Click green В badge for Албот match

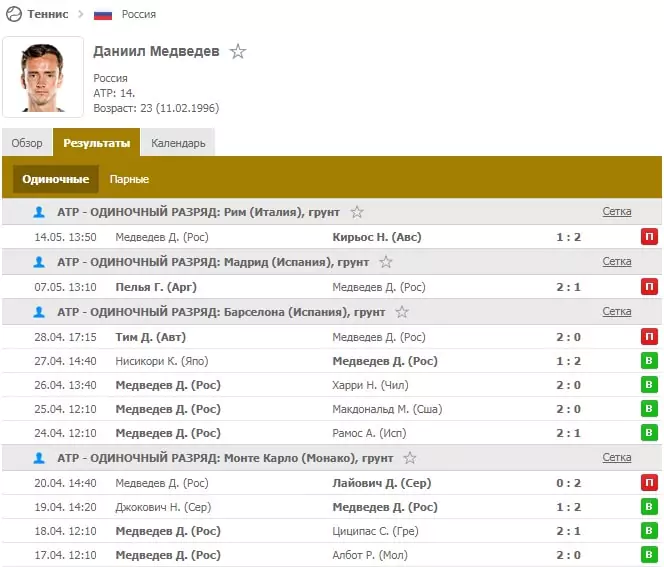coord(649,554)
